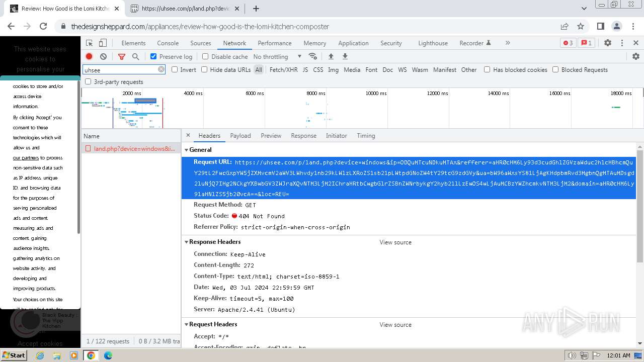
Task: Show more DevTools tabs chevron
Action: [x=508, y=43]
